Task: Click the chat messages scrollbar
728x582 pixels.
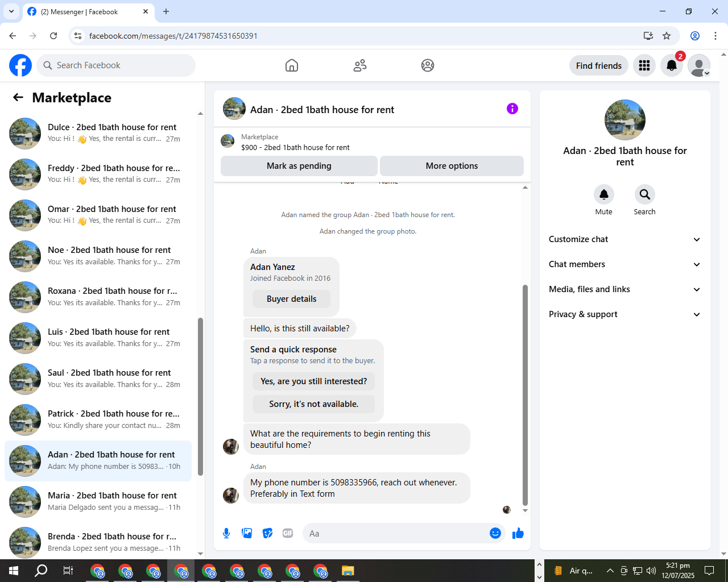Action: tap(525, 395)
